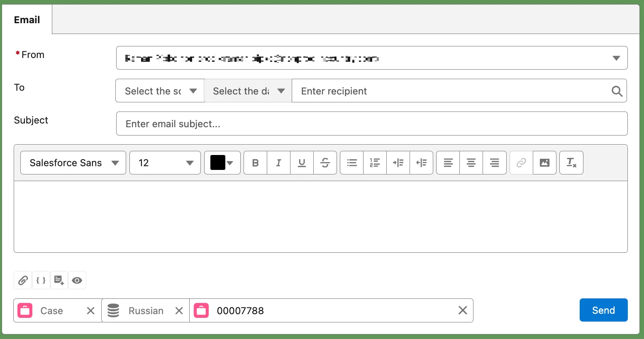
Task: Open the Salesforce Sans font dropdown
Action: (x=73, y=163)
